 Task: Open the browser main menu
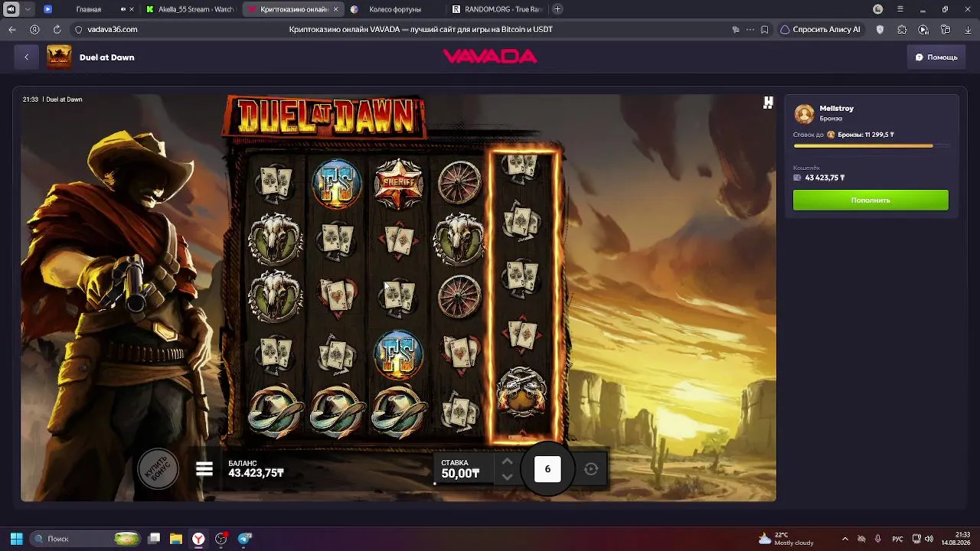(900, 9)
